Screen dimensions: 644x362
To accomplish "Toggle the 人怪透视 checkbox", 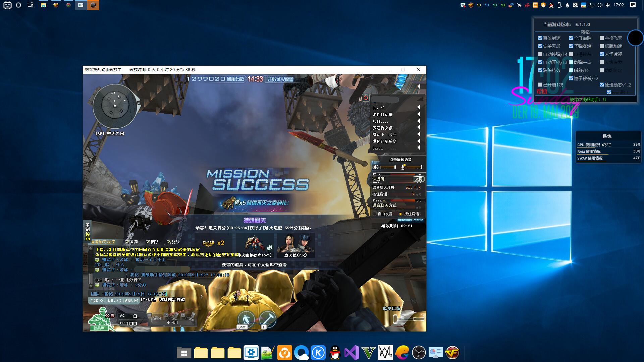I will pos(602,54).
